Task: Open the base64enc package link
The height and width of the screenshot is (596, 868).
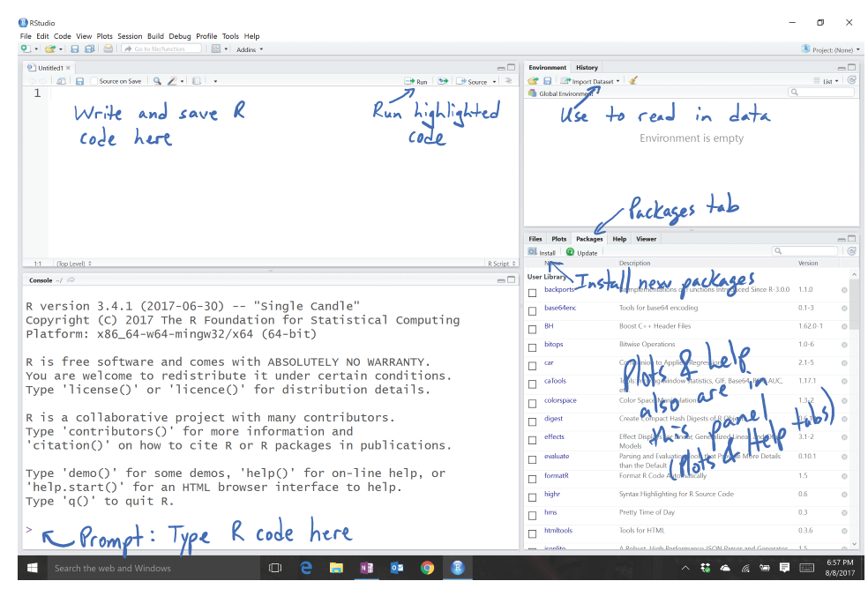Action: pyautogui.click(x=560, y=308)
